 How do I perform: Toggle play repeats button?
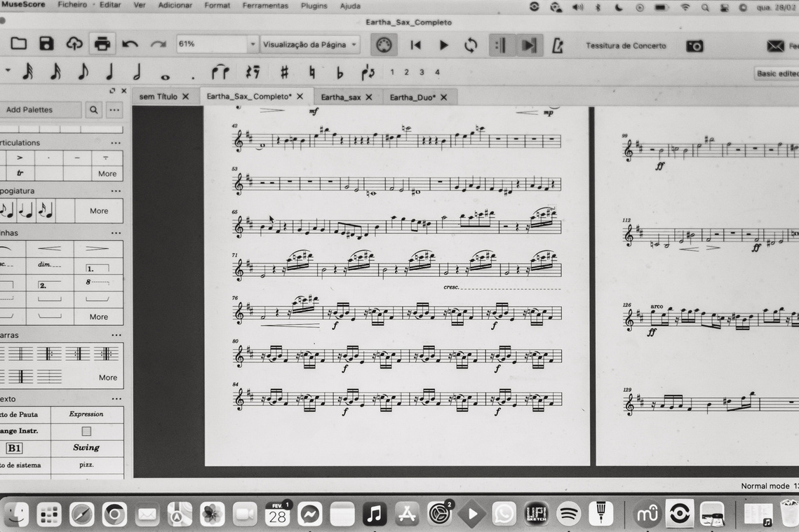pyautogui.click(x=501, y=46)
